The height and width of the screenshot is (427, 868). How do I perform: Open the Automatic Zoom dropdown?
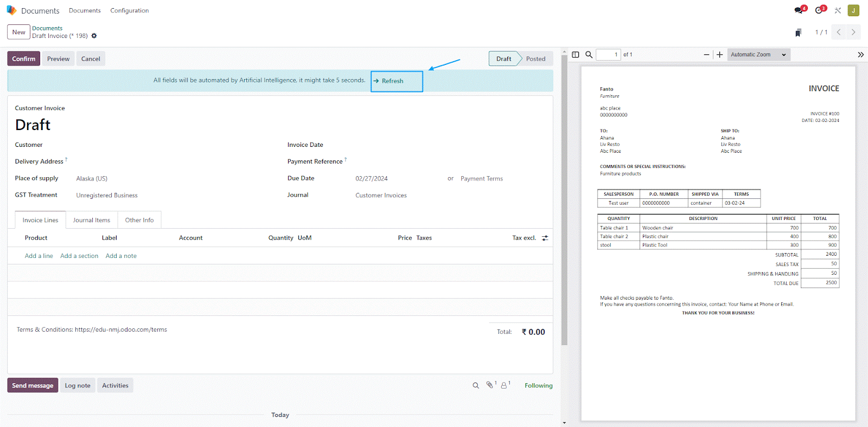[x=758, y=55]
